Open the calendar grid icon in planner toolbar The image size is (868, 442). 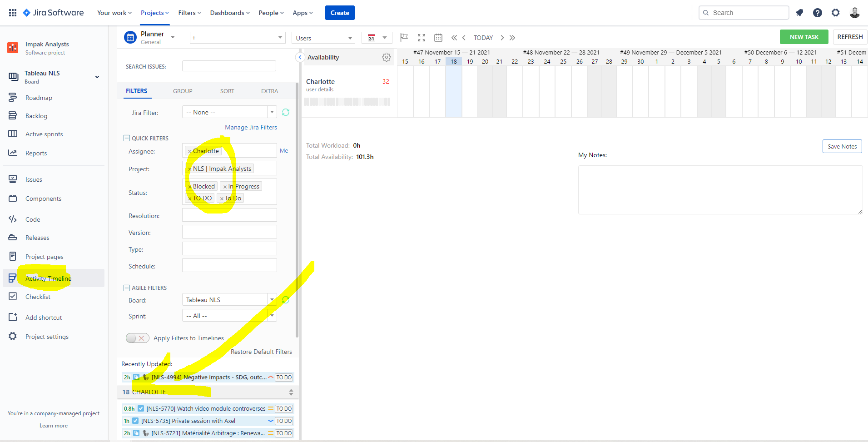point(438,38)
